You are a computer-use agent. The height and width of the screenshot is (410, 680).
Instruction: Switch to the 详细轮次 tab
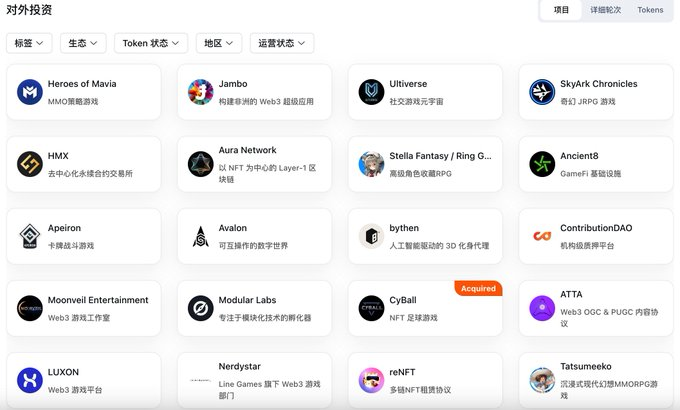coord(605,10)
